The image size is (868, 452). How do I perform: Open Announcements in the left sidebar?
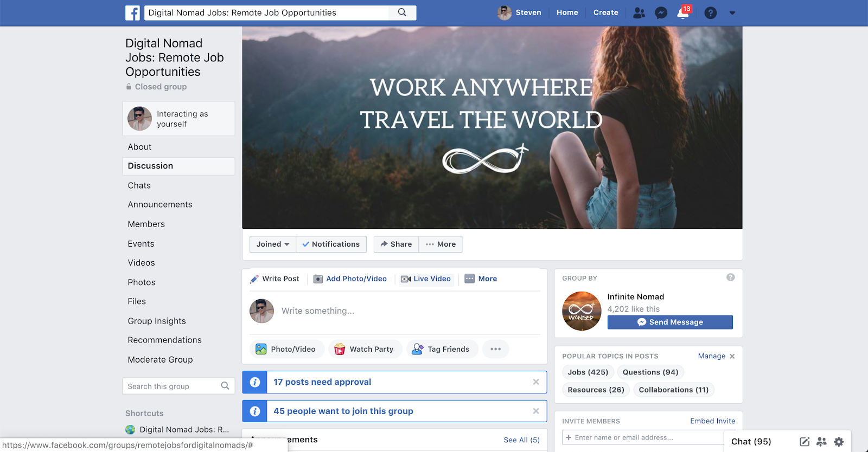pos(160,204)
